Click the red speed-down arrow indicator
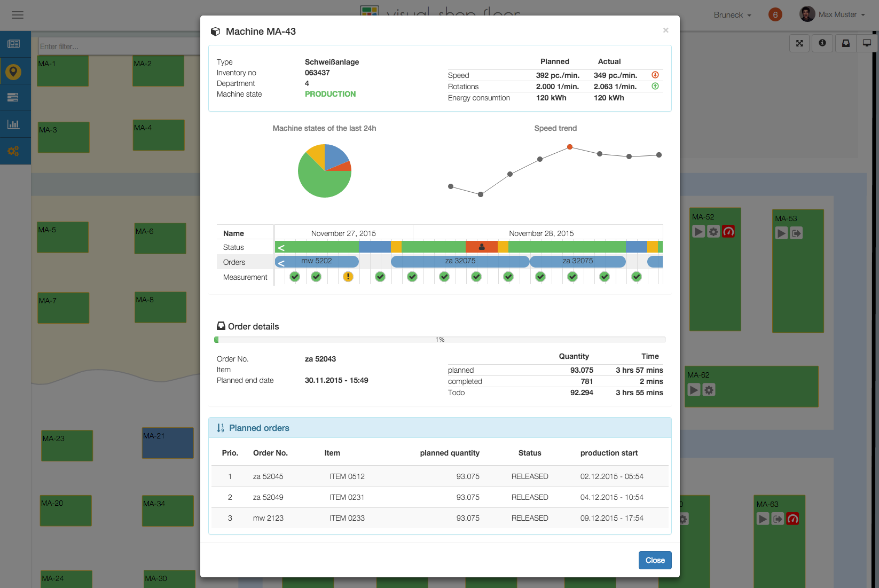Viewport: 879px width, 588px height. pos(655,75)
